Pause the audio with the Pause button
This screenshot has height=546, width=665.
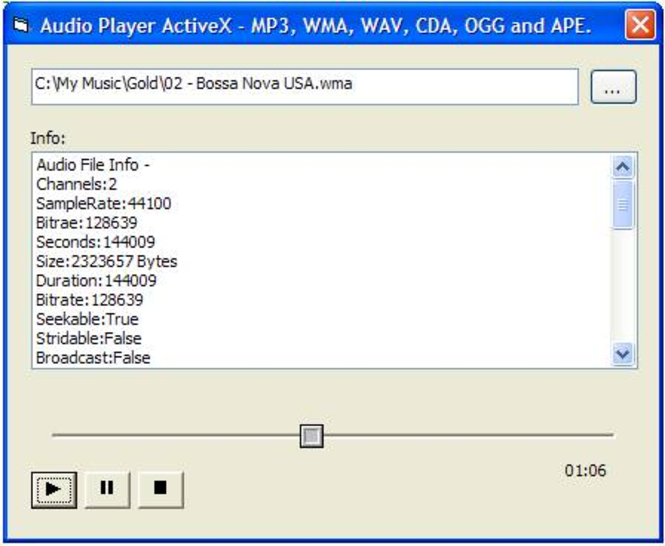pyautogui.click(x=107, y=490)
